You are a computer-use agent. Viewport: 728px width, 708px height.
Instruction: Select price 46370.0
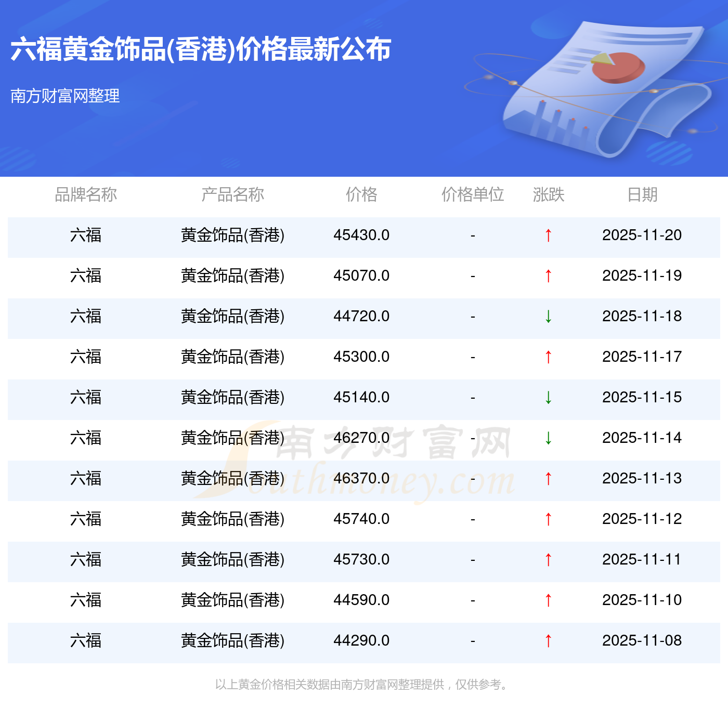click(361, 478)
